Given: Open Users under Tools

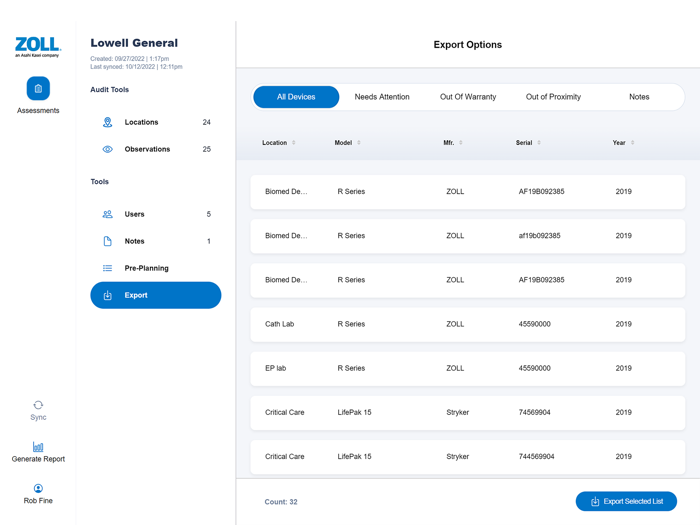Looking at the screenshot, I should point(156,214).
